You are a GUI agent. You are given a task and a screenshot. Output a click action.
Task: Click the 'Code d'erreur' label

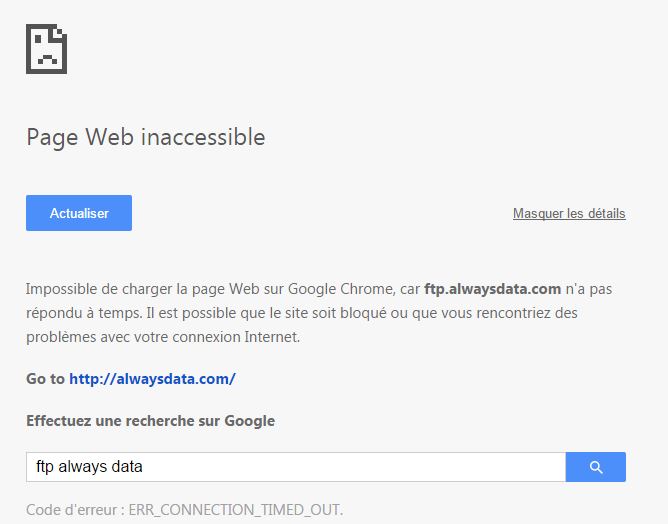[x=71, y=510]
